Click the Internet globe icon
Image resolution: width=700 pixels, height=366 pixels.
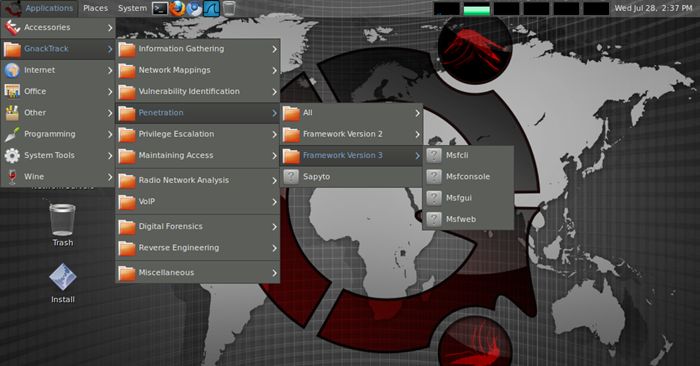12,70
